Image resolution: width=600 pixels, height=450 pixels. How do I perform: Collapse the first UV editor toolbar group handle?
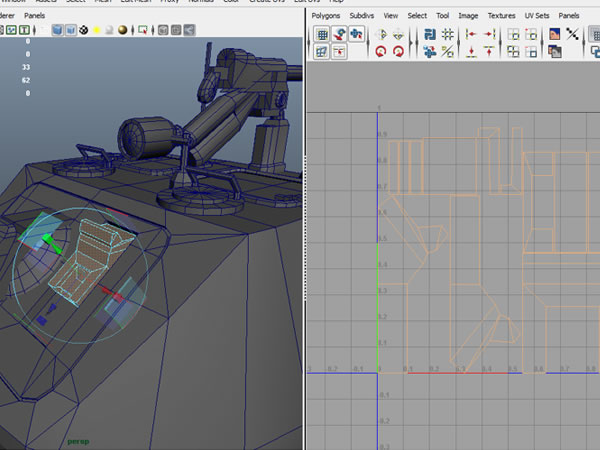pyautogui.click(x=309, y=42)
